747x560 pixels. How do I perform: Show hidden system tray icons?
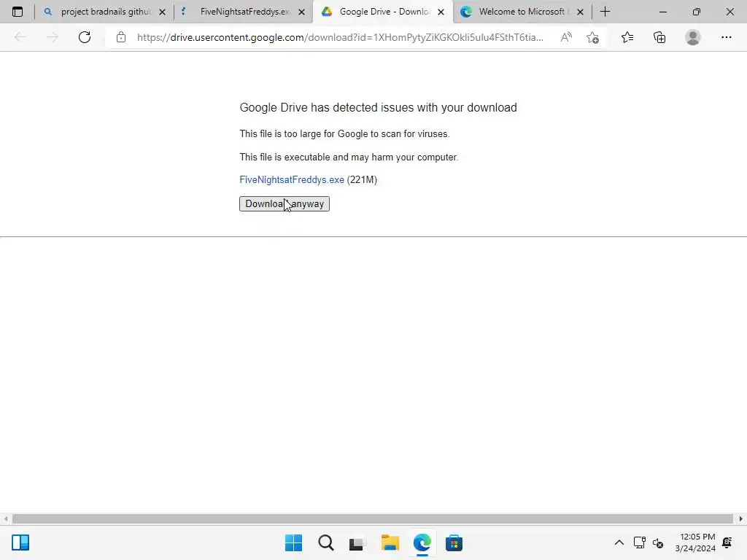619,542
